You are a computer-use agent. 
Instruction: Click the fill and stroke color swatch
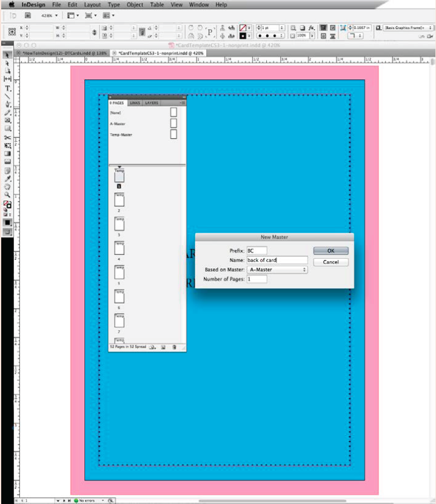click(x=8, y=204)
